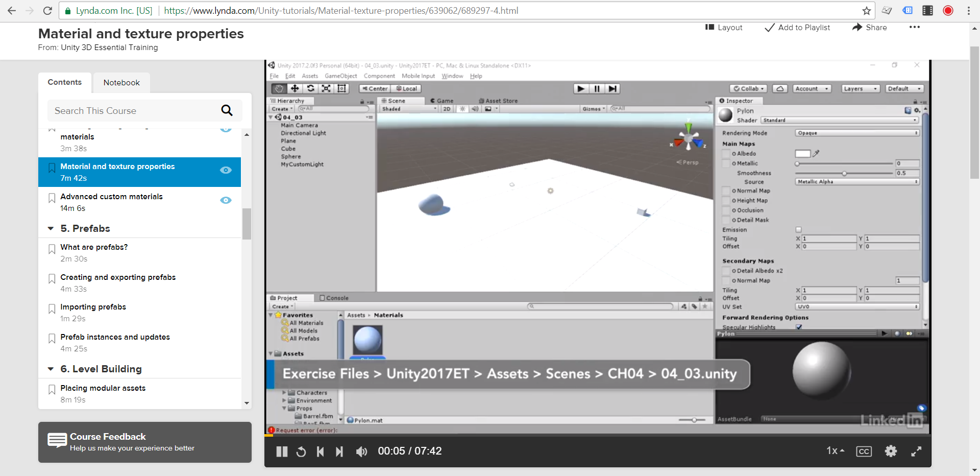This screenshot has width=980, height=476.
Task: Skip to previous video
Action: click(320, 451)
